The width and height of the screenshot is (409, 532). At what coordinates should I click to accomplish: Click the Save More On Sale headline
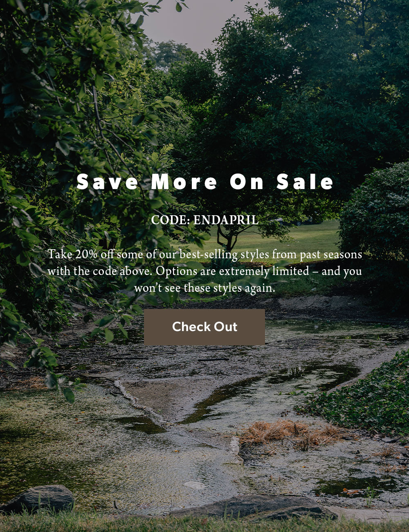(x=205, y=182)
